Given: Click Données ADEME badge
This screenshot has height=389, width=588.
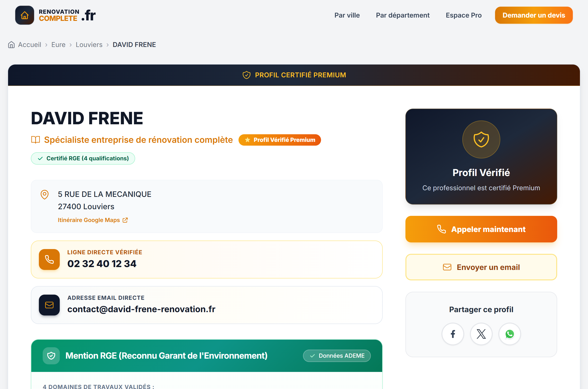Looking at the screenshot, I should point(337,356).
